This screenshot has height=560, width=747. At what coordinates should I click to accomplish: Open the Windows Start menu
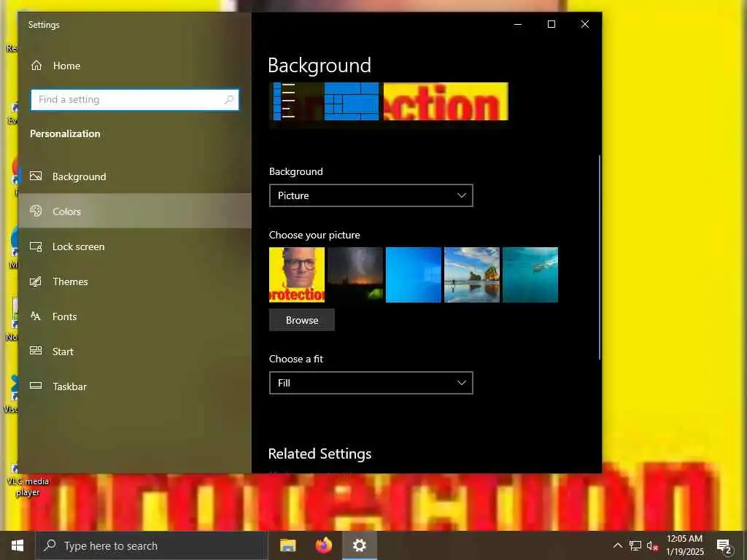point(18,545)
